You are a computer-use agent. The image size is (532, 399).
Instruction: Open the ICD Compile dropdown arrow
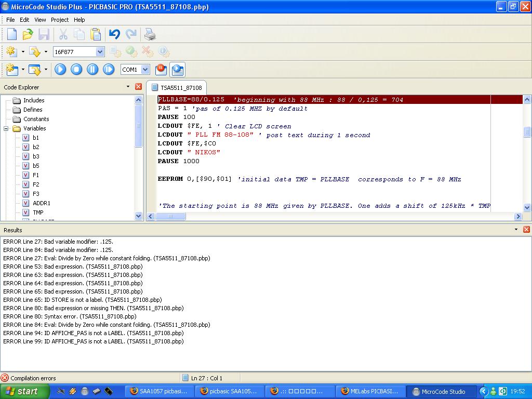tap(23, 70)
